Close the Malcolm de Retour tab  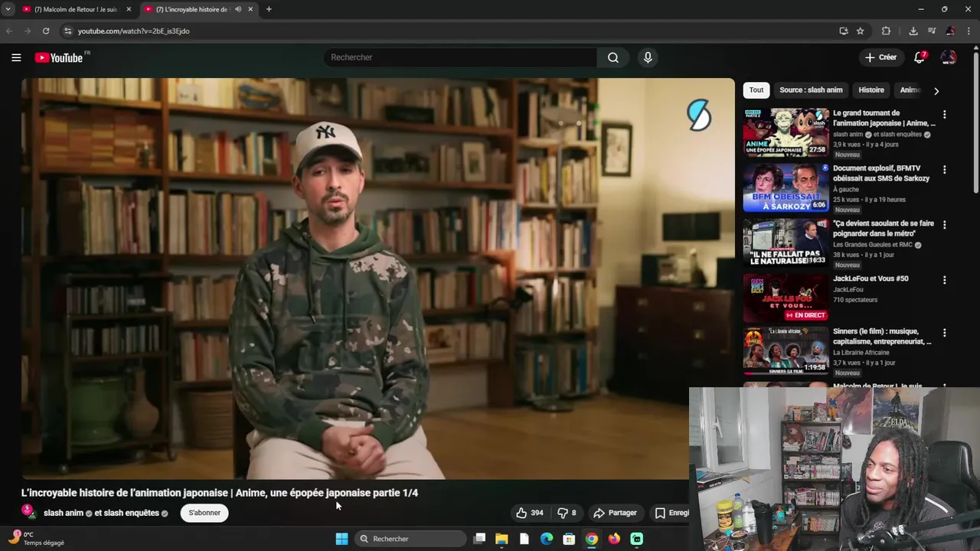point(129,9)
